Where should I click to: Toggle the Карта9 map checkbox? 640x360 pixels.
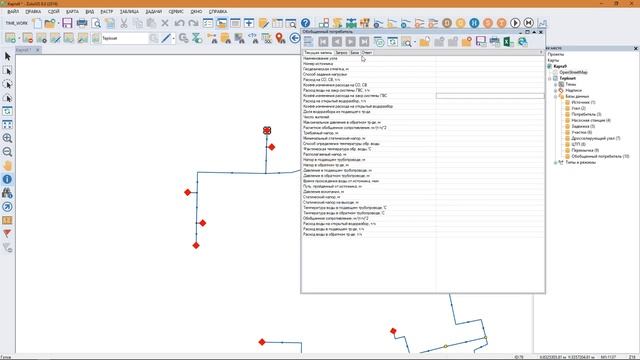pos(549,66)
